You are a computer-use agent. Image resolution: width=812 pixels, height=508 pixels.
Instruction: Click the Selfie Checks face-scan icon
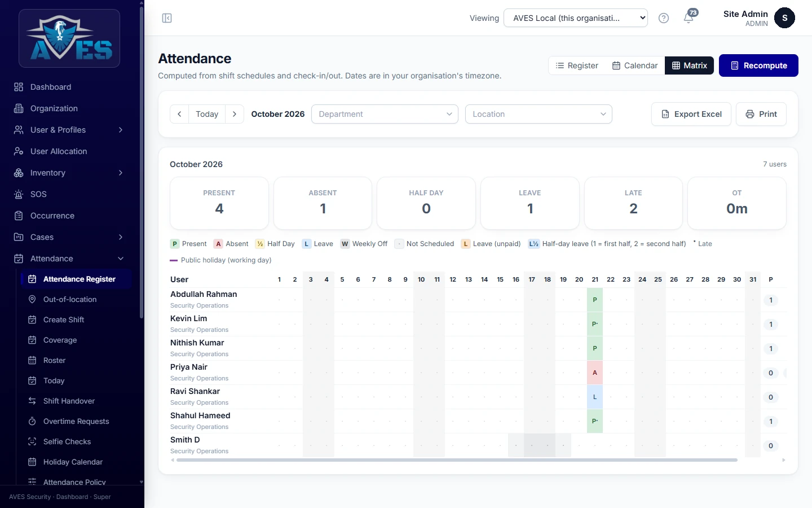coord(32,441)
